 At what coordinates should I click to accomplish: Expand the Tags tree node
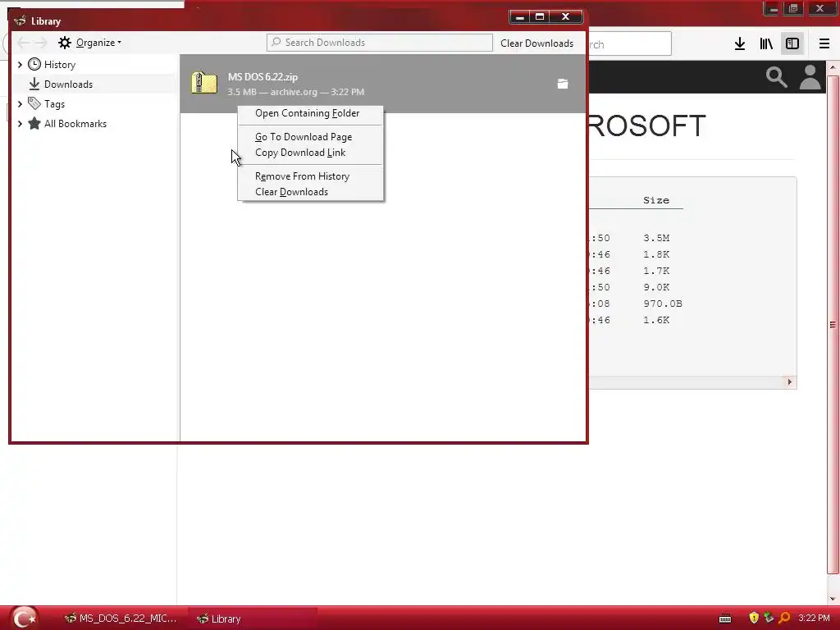point(20,104)
